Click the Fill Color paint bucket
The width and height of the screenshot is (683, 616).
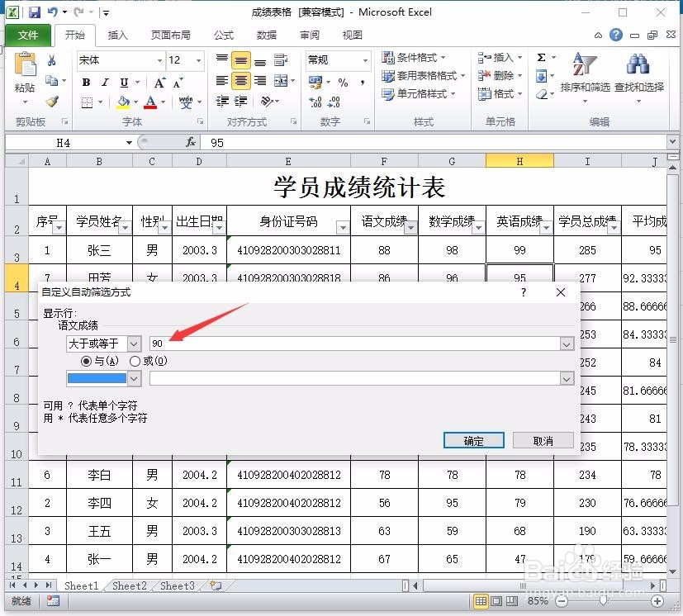pyautogui.click(x=123, y=102)
